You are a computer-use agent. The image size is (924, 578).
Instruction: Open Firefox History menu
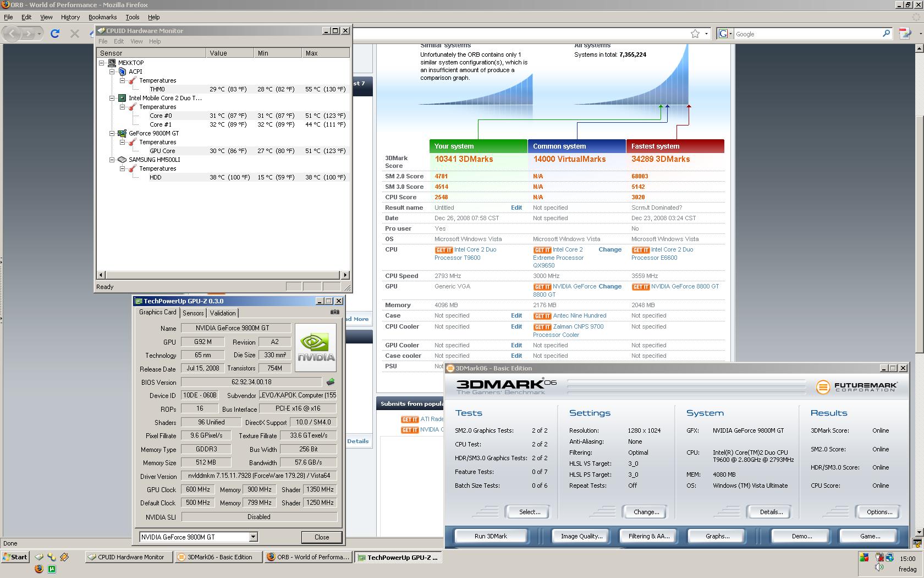[x=70, y=17]
